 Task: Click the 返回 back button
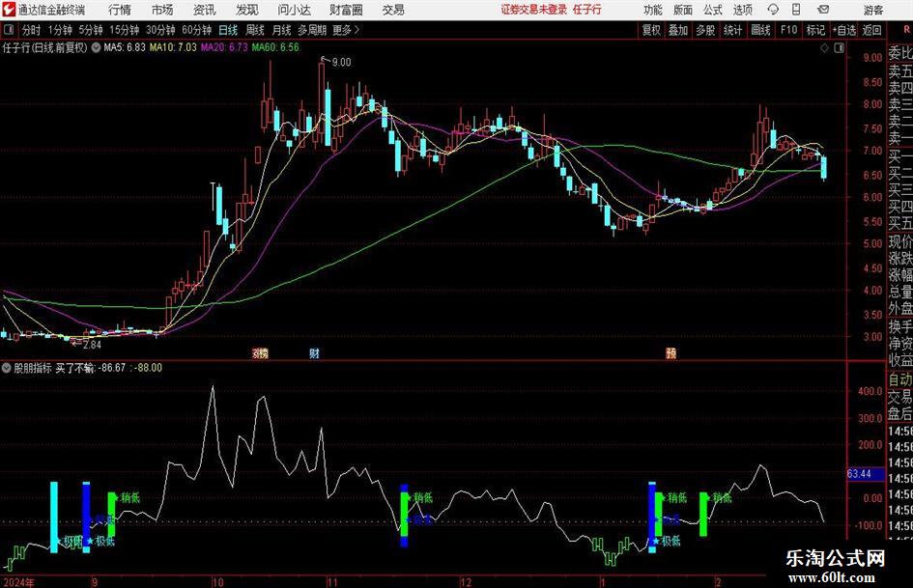point(871,30)
